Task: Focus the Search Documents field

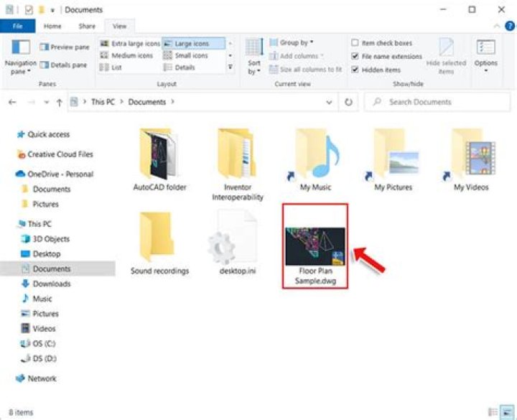Action: [x=437, y=102]
